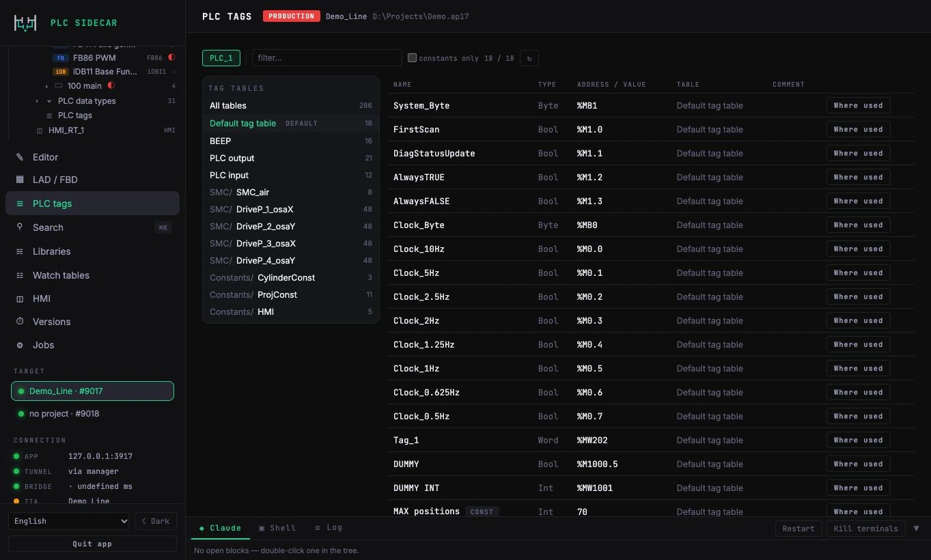Click the FB badge icon of FB86 PWM
The height and width of the screenshot is (560, 931).
pos(61,58)
